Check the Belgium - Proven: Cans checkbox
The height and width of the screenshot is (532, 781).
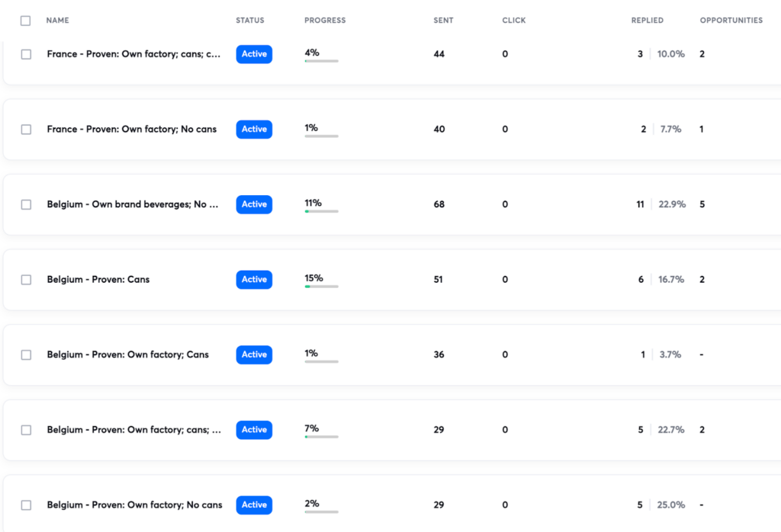(x=26, y=280)
